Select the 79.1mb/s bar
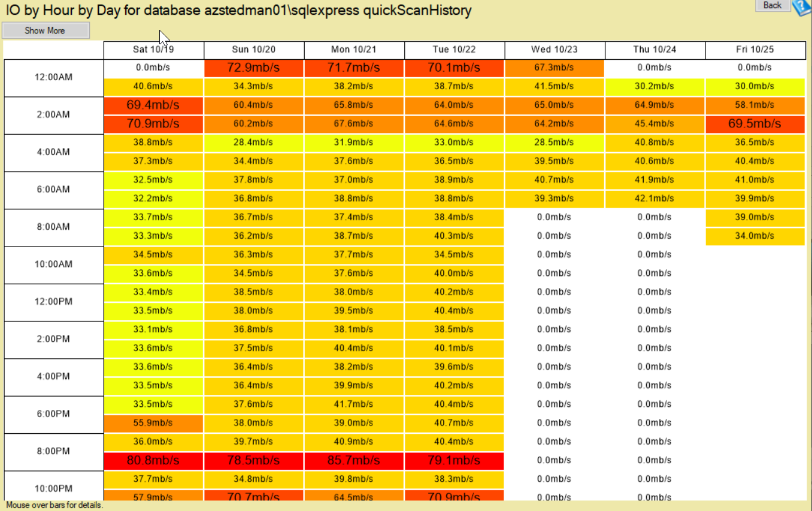This screenshot has height=511, width=812. click(454, 461)
